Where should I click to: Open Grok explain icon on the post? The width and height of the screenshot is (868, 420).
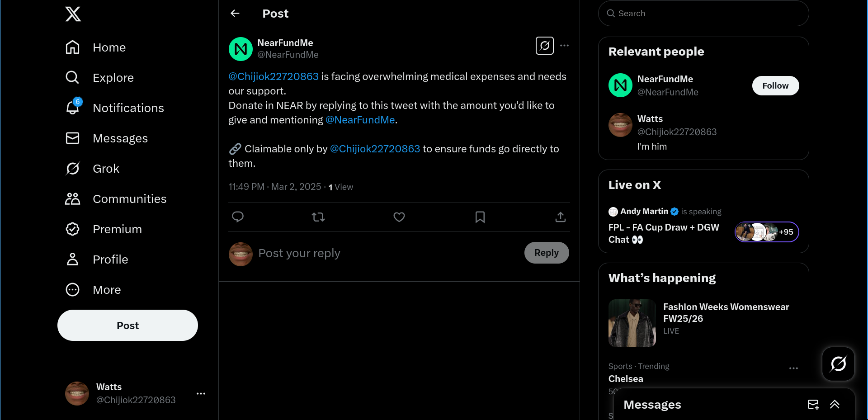pos(544,46)
